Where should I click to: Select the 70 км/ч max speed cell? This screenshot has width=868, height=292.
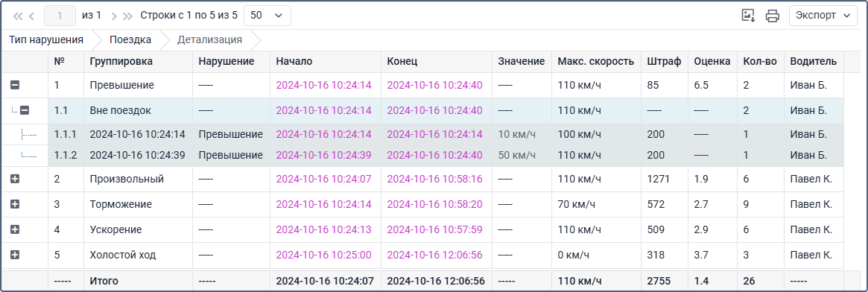click(596, 204)
